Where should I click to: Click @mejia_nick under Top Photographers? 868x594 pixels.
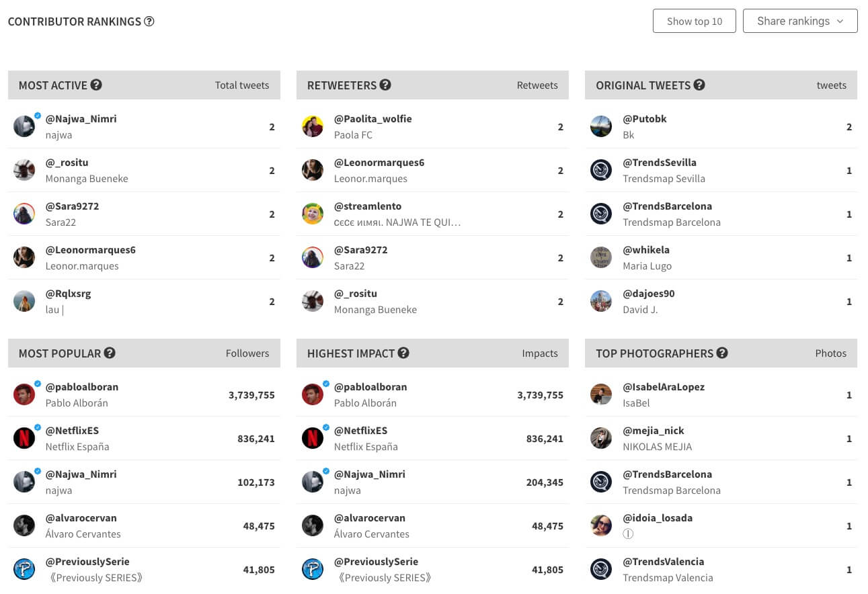click(x=653, y=430)
